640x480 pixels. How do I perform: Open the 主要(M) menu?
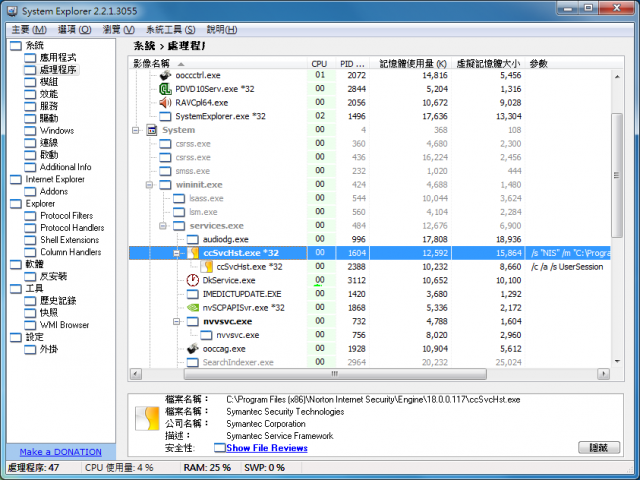point(29,29)
